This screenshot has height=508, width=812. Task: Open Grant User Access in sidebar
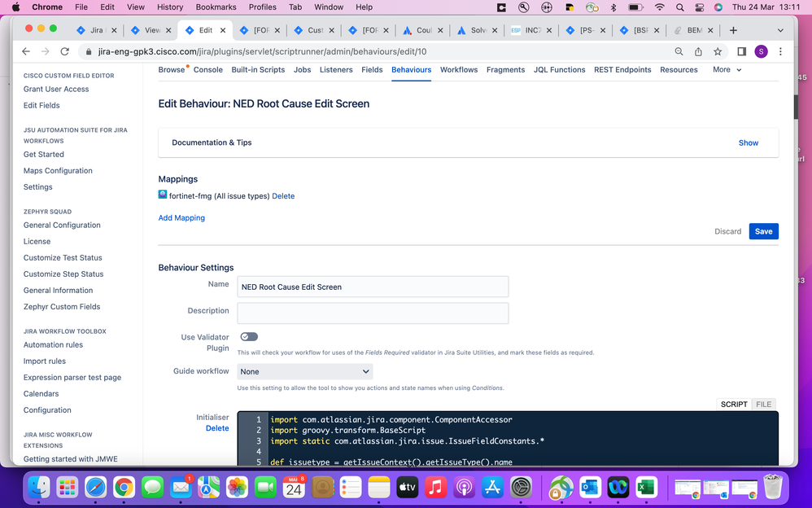click(x=56, y=90)
